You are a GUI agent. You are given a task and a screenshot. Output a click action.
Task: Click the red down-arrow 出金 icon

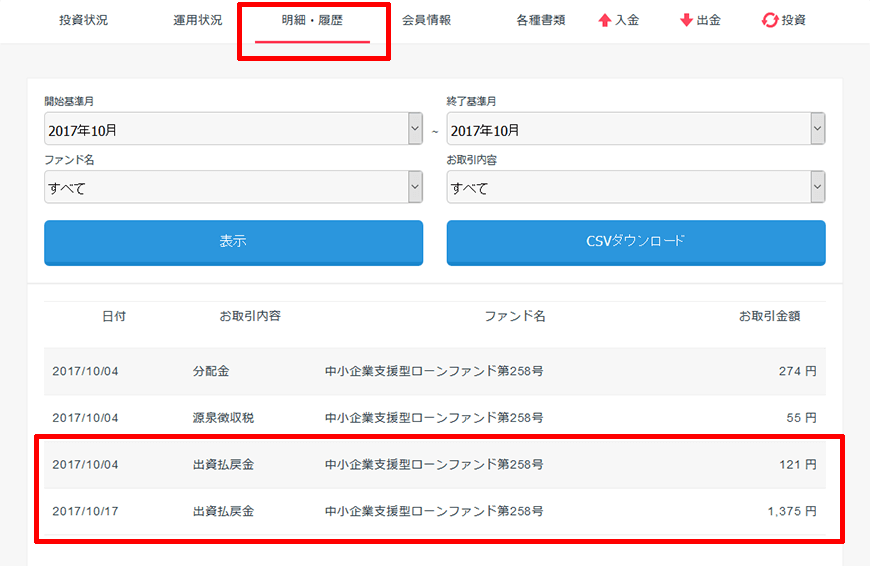686,21
